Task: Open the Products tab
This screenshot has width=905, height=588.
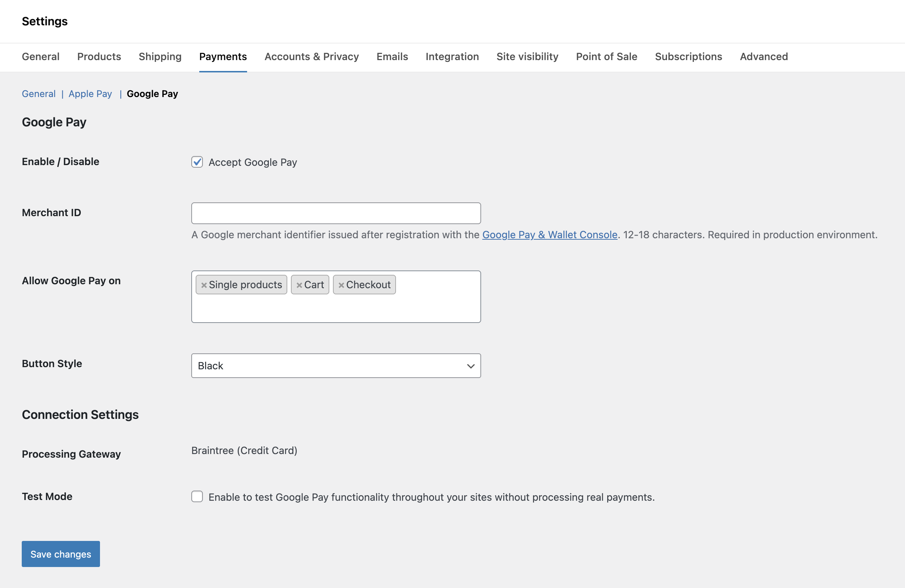Action: 99,56
